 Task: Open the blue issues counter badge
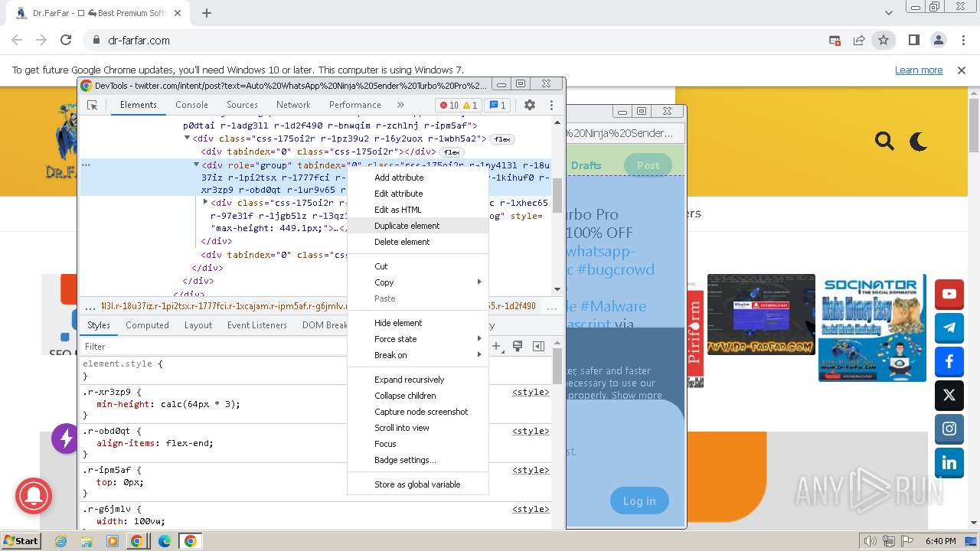(498, 106)
